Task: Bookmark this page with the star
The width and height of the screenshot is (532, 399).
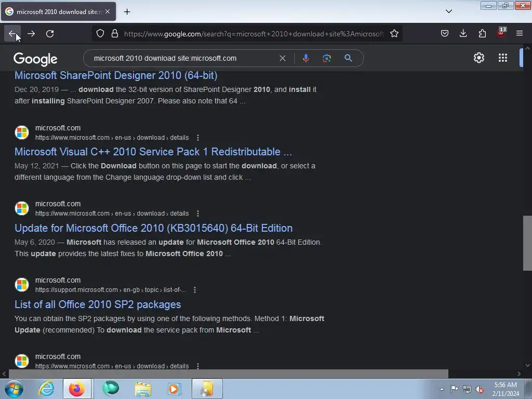Action: tap(394, 34)
